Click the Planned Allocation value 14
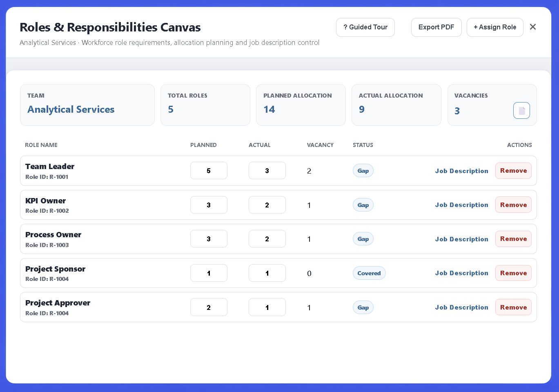The image size is (559, 392). click(x=269, y=109)
